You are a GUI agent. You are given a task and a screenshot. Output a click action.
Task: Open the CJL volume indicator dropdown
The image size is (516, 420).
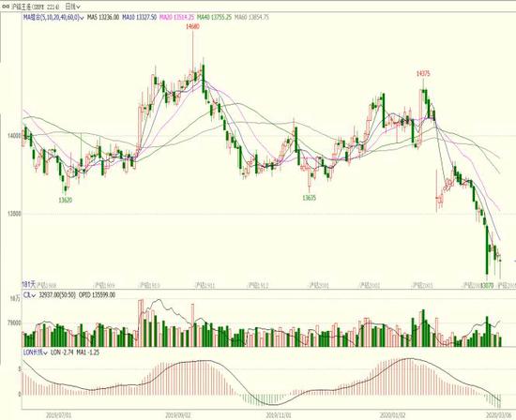coord(29,295)
